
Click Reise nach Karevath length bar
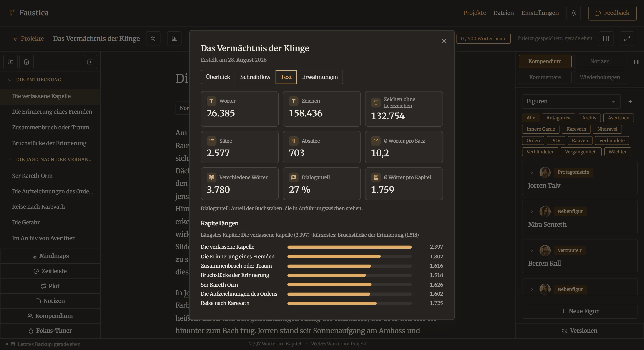point(349,303)
